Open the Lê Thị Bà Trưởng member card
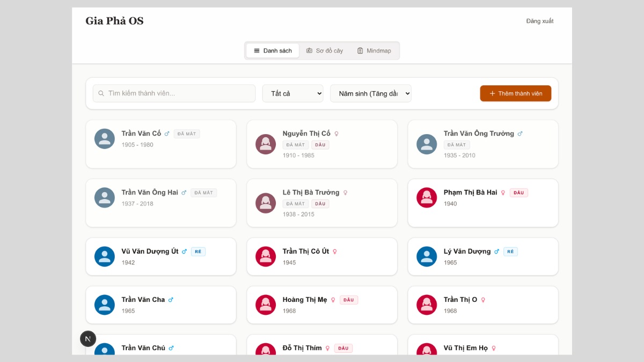The width and height of the screenshot is (644, 362). (x=322, y=203)
